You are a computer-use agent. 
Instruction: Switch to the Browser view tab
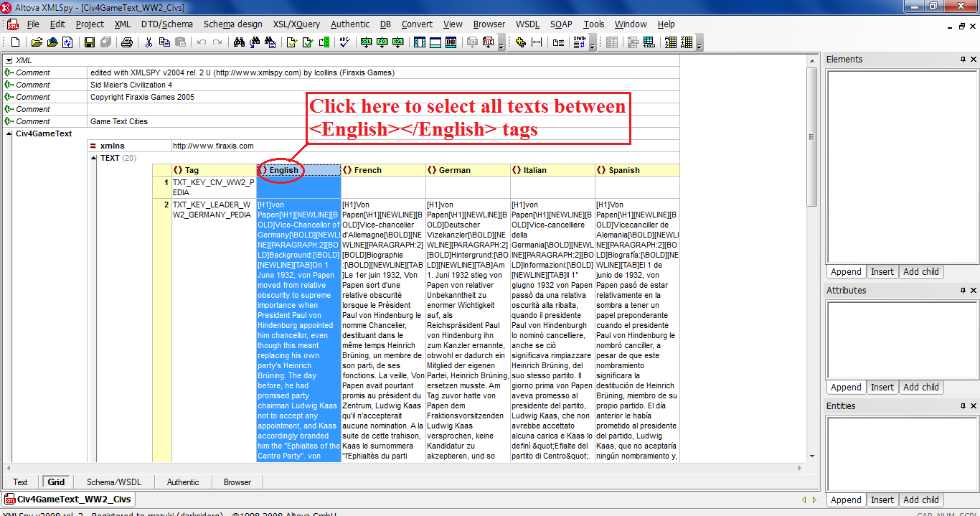(237, 482)
